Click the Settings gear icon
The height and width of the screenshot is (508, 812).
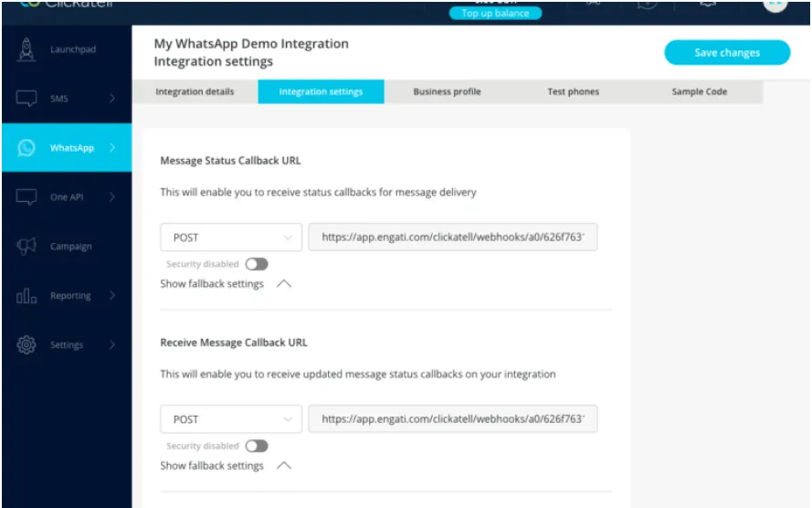pos(26,344)
